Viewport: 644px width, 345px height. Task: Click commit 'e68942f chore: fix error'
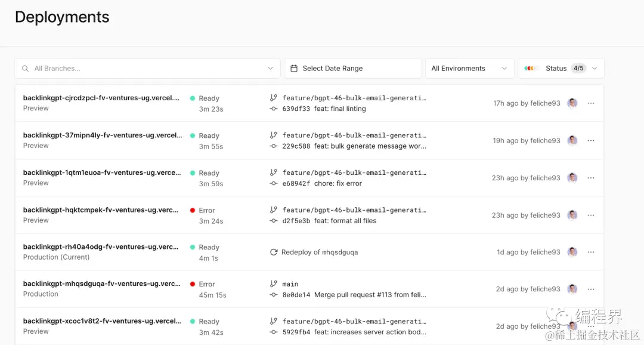pyautogui.click(x=322, y=183)
